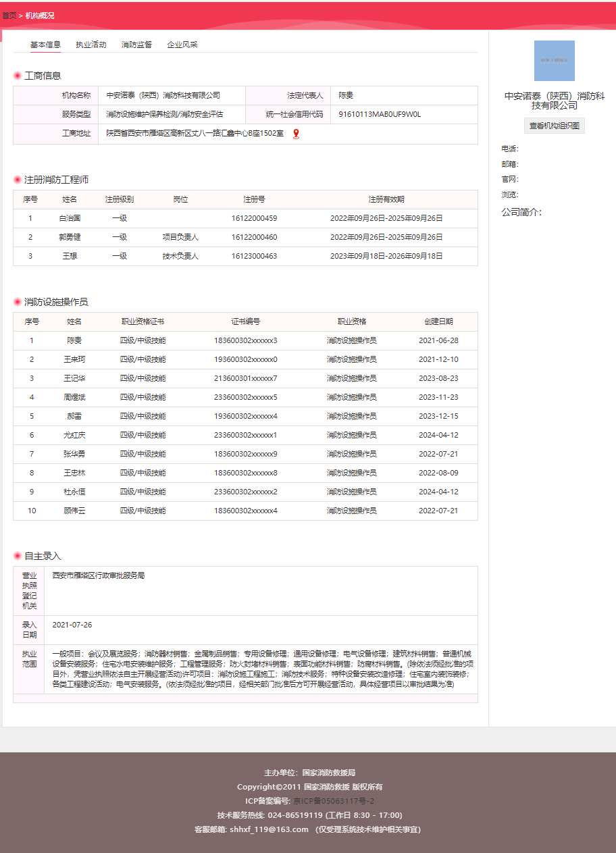Click the red map pin location icon

click(x=296, y=134)
